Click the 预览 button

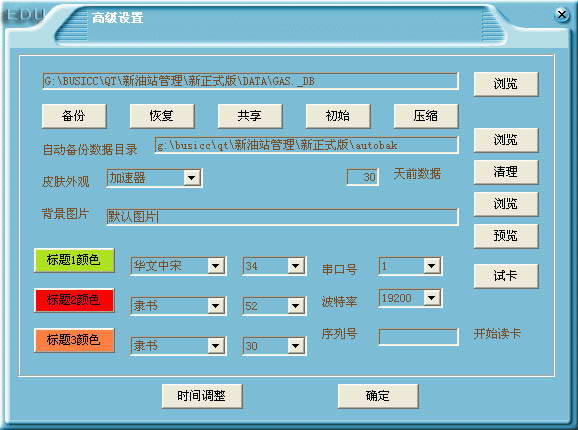[506, 236]
